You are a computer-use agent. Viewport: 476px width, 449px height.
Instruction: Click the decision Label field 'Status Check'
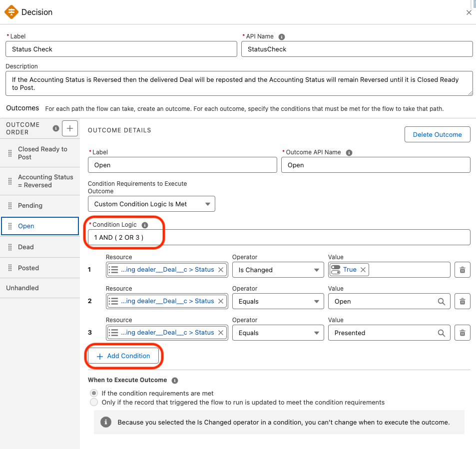[x=121, y=49]
